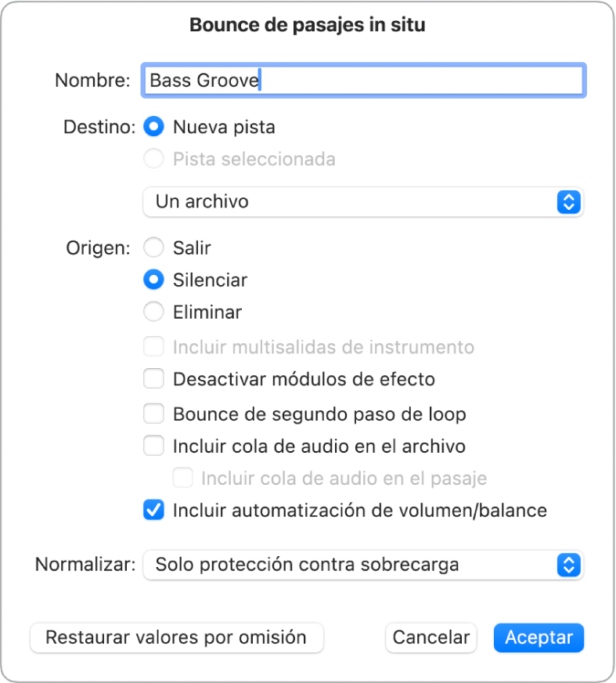Click the Normalizar dropdown arrow stepper
Screen dimensions: 616x683
pyautogui.click(x=568, y=565)
